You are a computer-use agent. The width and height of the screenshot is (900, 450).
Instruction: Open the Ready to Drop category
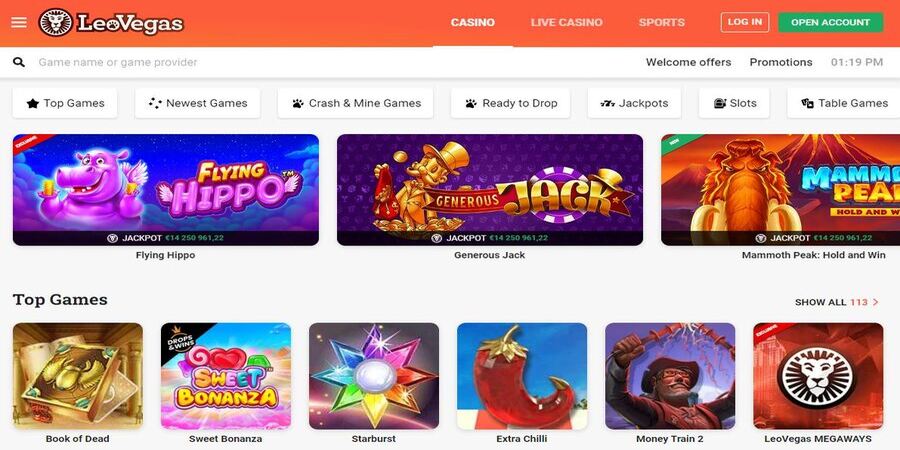pyautogui.click(x=511, y=103)
